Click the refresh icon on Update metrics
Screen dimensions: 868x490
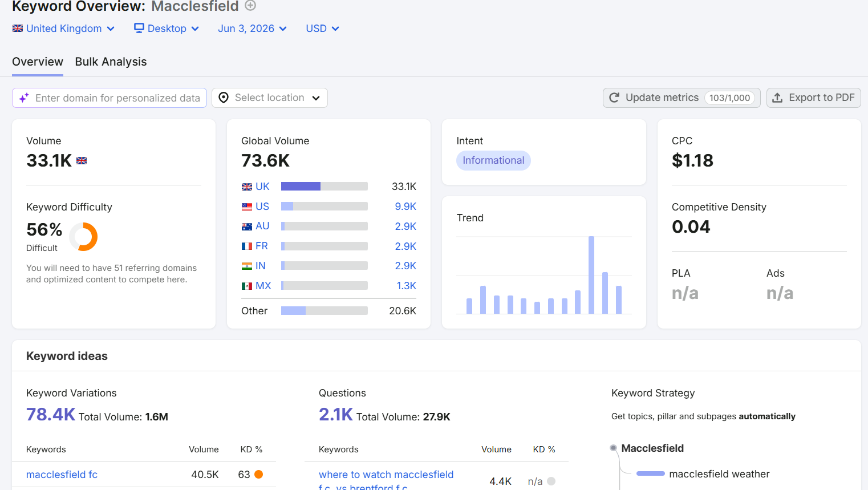[x=614, y=98]
